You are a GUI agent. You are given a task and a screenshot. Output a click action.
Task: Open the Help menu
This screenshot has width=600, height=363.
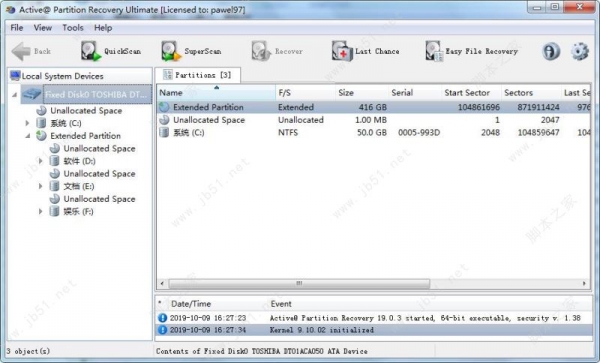(103, 28)
